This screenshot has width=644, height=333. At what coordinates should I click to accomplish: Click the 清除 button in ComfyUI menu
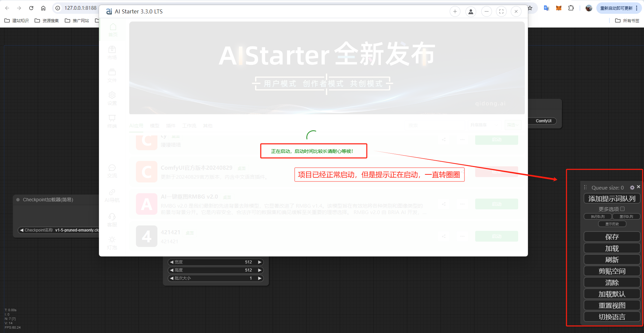(612, 282)
